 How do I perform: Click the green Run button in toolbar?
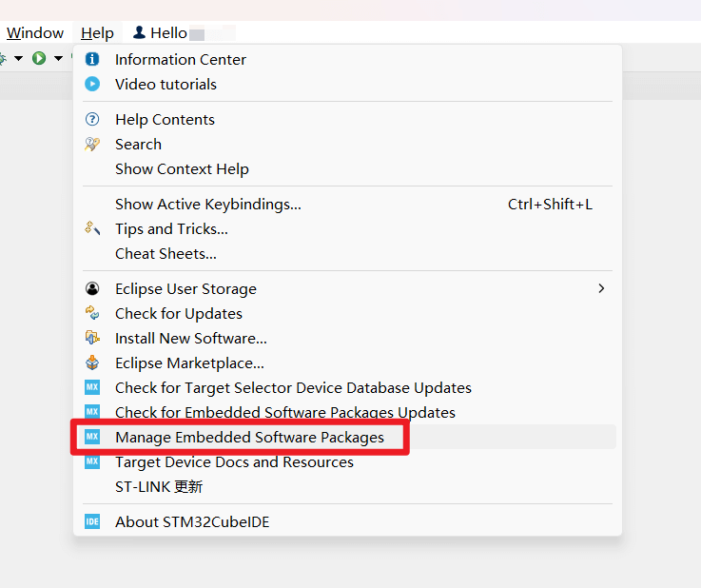(x=39, y=59)
